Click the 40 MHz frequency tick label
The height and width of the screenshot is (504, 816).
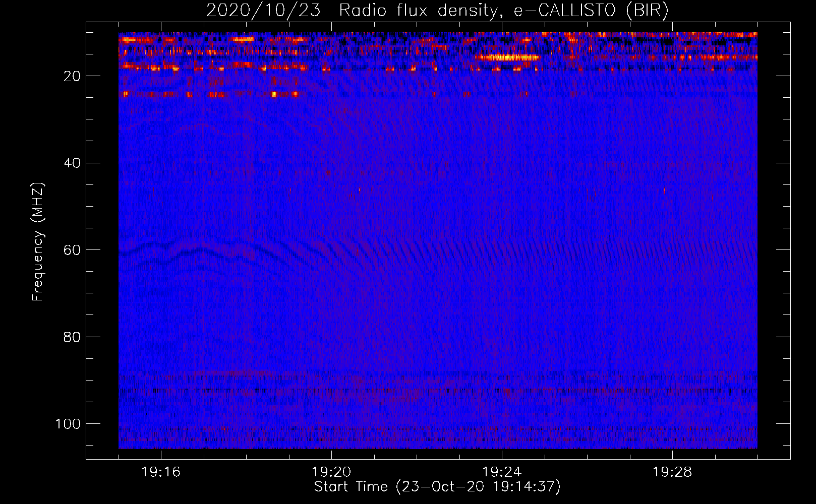(72, 163)
